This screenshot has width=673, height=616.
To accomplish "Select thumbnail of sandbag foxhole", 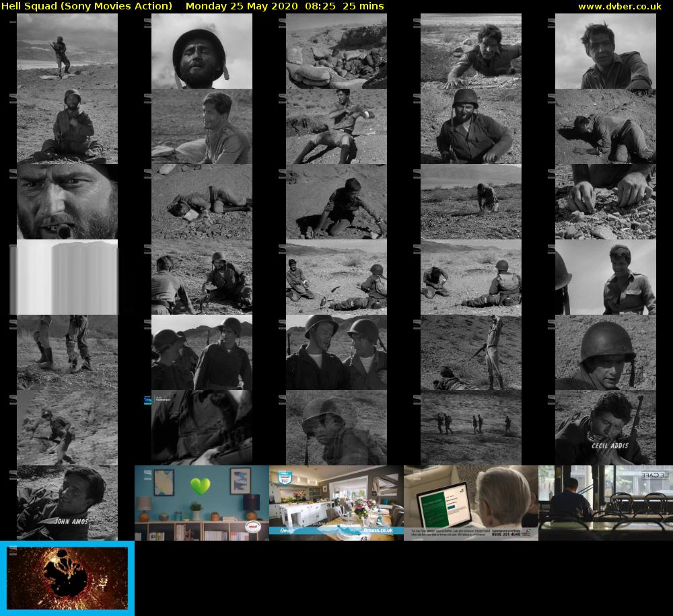I will (x=336, y=51).
